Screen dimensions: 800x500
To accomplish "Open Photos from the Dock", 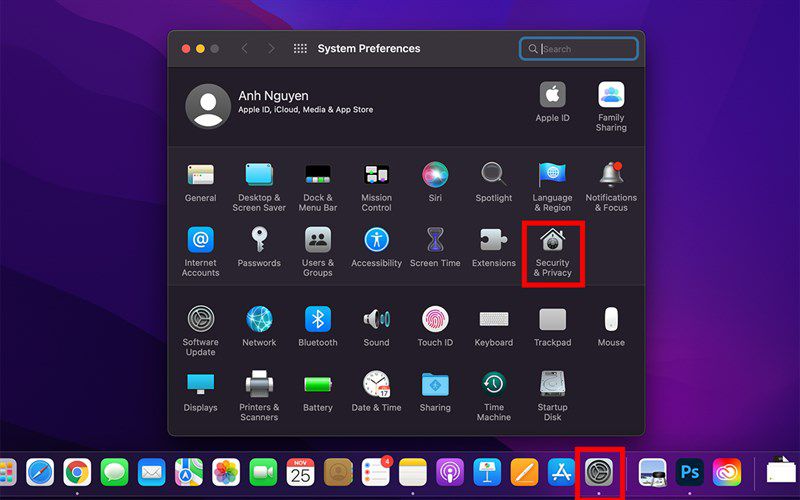I will [226, 472].
